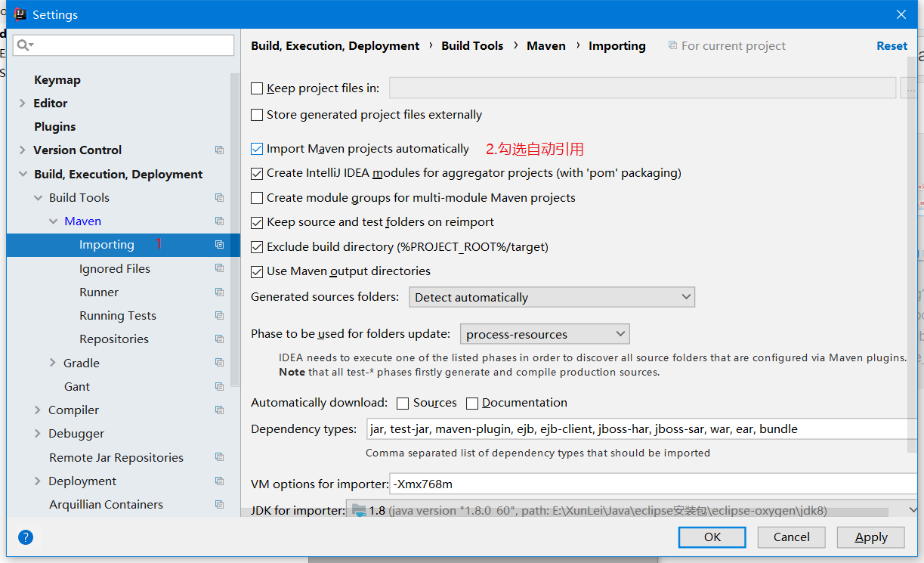
Task: Close the Settings dialog with X
Action: (x=901, y=14)
